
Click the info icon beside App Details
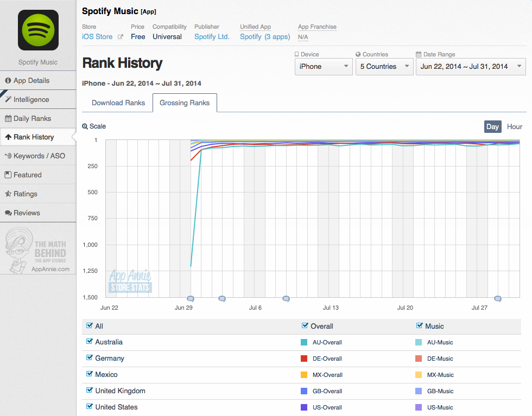tap(8, 80)
